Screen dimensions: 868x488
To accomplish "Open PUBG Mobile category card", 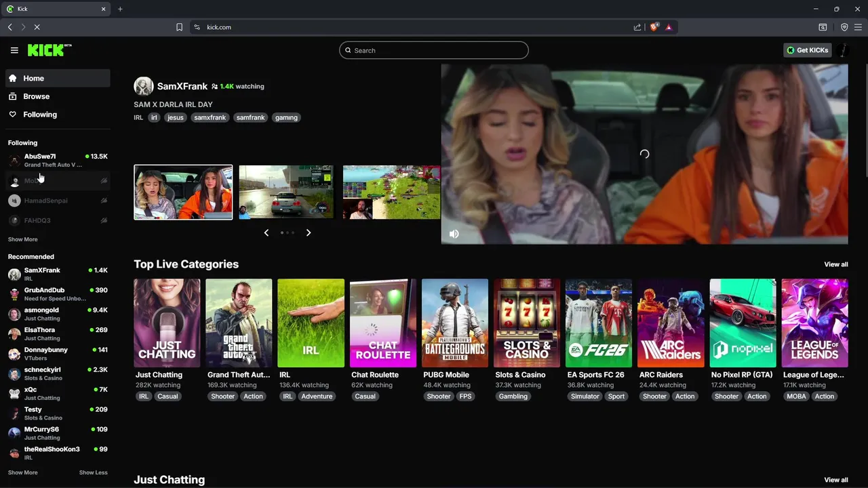I will coord(455,323).
